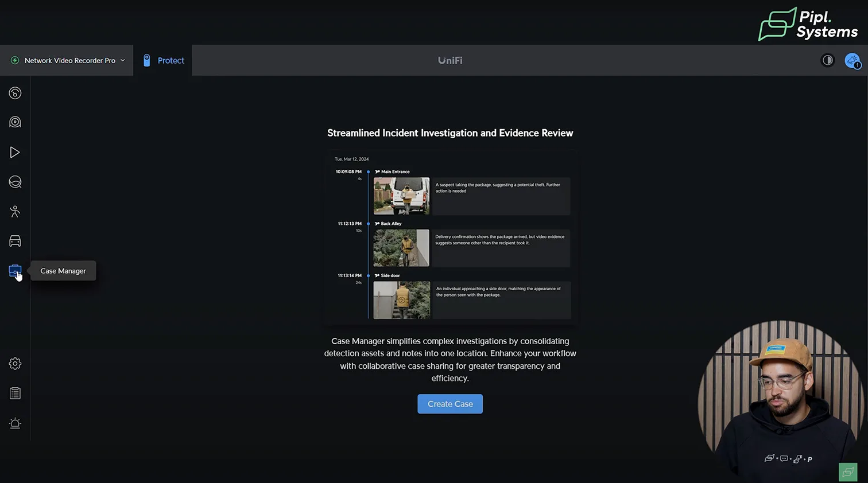Click the green status icon beside Network Video Recorder Pro
Image resolution: width=868 pixels, height=483 pixels.
pyautogui.click(x=15, y=60)
